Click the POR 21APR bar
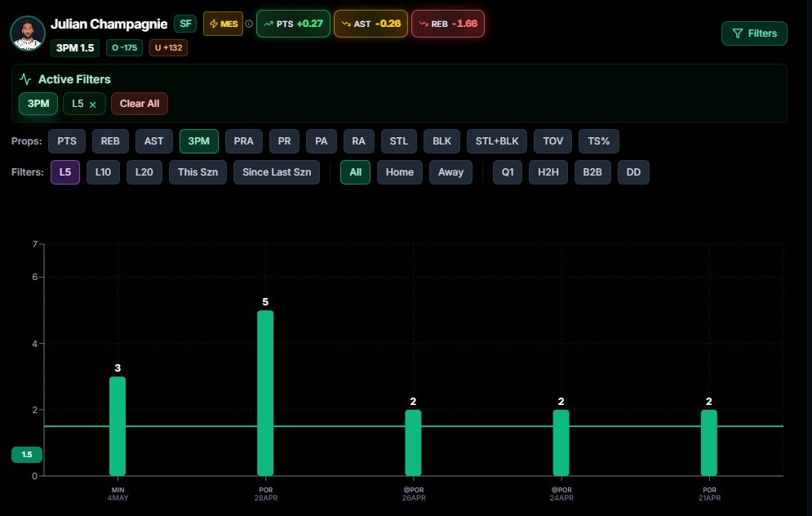812x516 pixels. point(709,443)
